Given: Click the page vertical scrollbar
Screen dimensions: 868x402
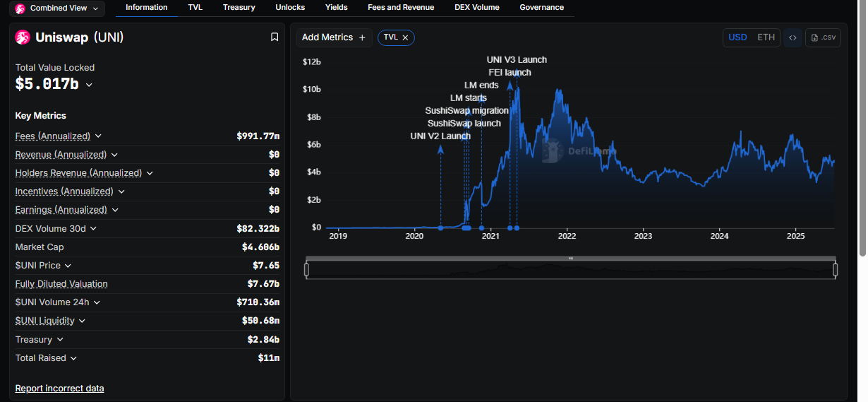Looking at the screenshot, I should point(862,127).
